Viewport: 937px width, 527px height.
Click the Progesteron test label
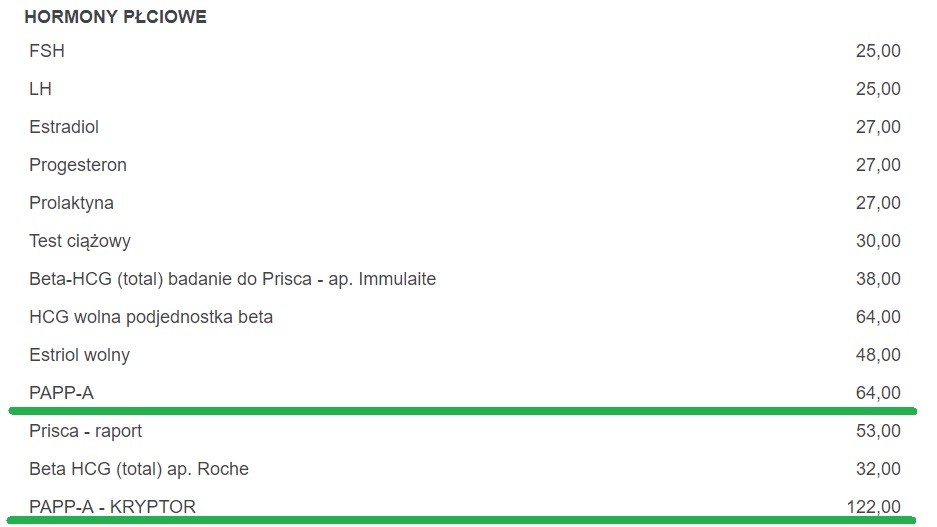(x=78, y=165)
